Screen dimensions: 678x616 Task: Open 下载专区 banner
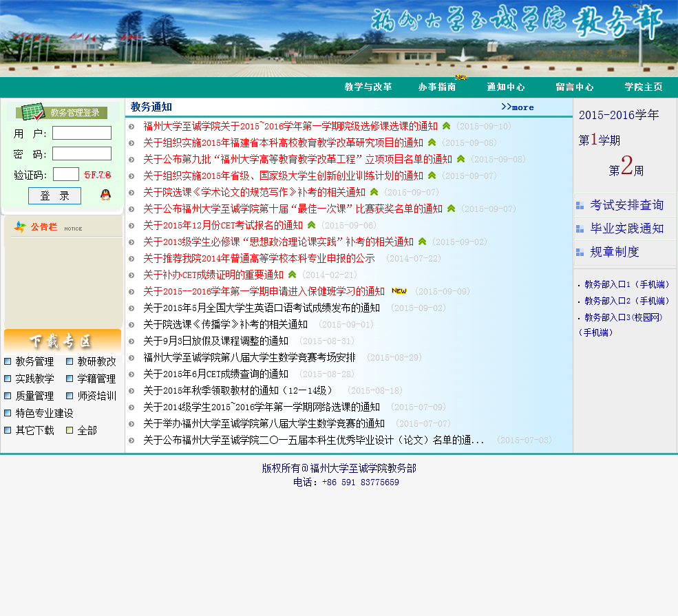[x=63, y=341]
